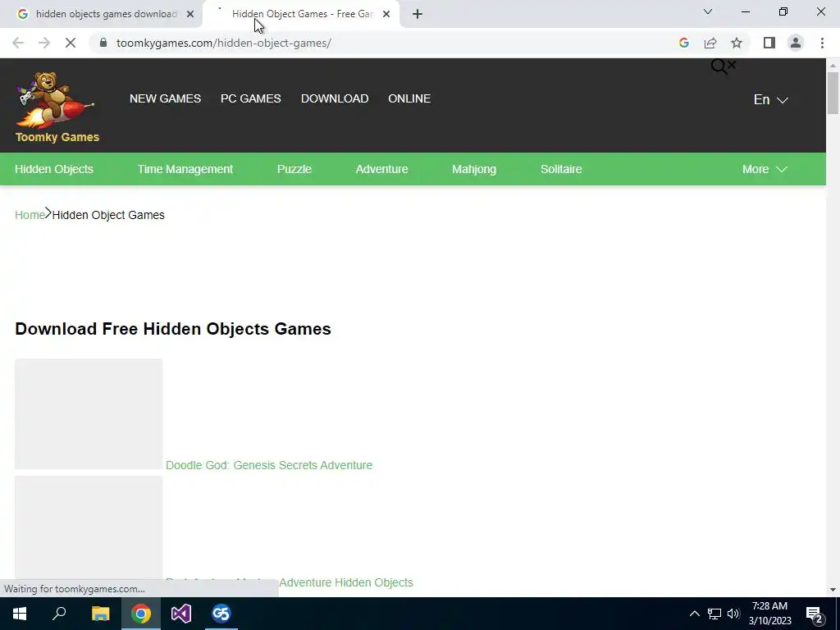Click the Doodle God game thumbnail placeholder
This screenshot has height=630, width=840.
pos(89,414)
